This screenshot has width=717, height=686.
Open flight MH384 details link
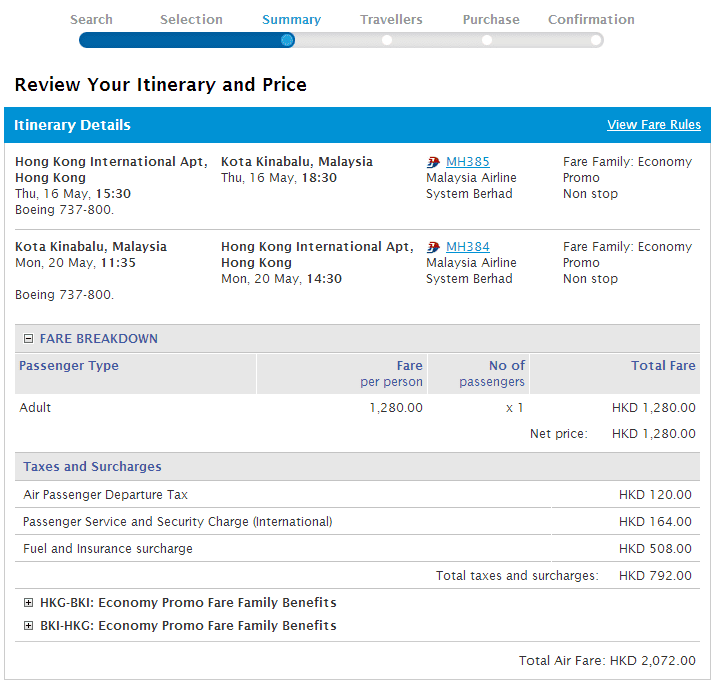pos(467,247)
